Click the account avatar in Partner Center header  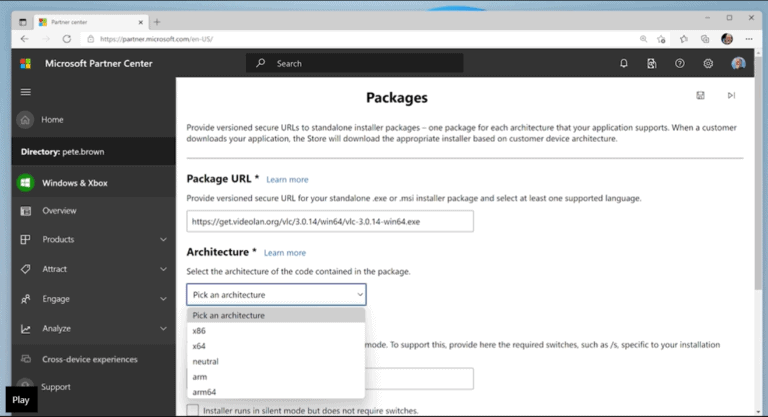tap(738, 63)
